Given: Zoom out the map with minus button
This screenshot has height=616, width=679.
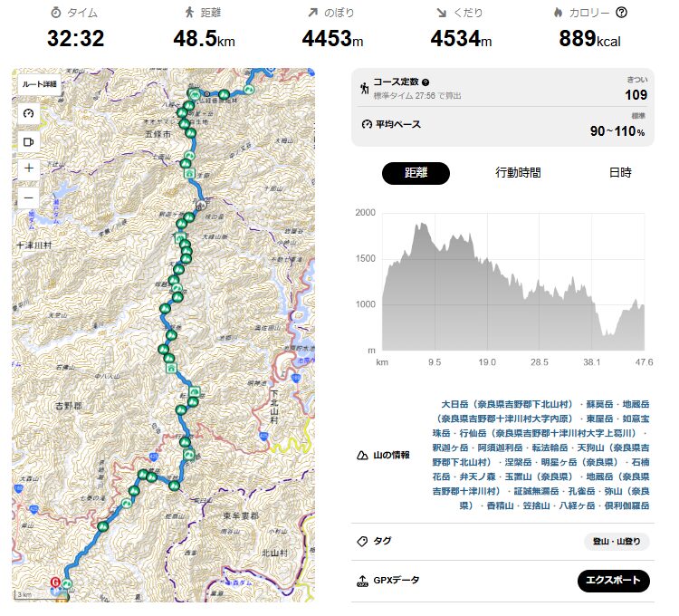Looking at the screenshot, I should (x=29, y=197).
